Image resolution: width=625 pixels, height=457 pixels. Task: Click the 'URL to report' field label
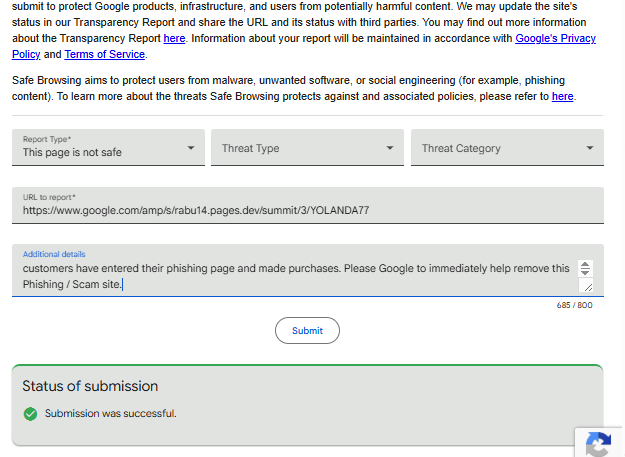click(x=49, y=197)
